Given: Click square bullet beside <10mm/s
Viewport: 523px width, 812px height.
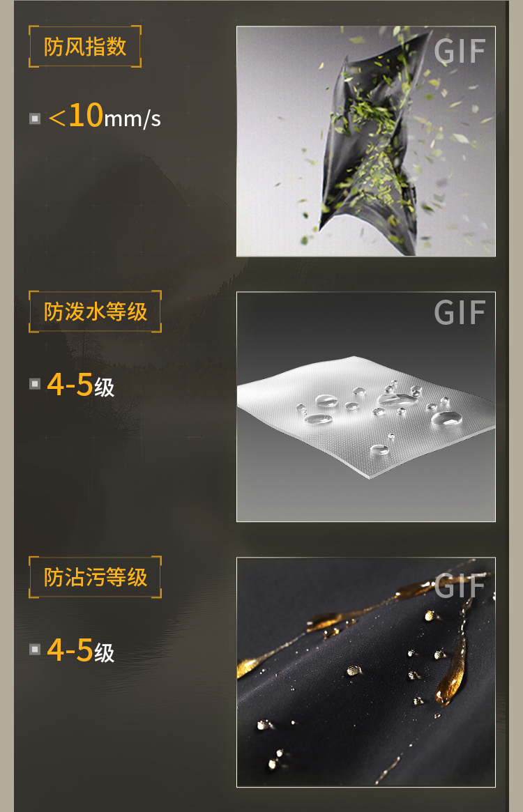Looking at the screenshot, I should (35, 118).
